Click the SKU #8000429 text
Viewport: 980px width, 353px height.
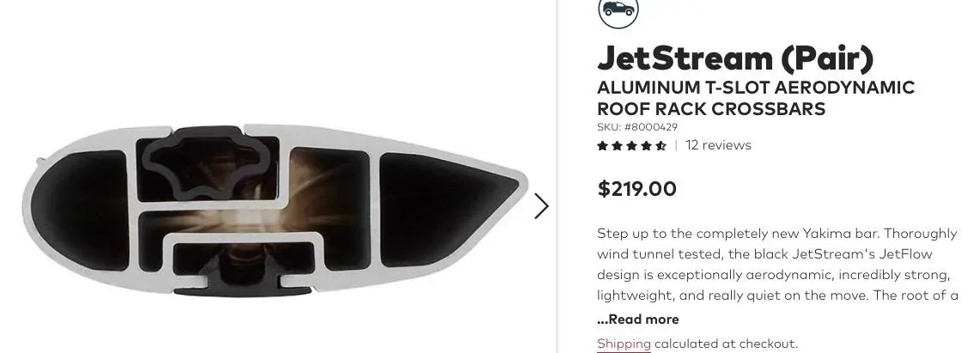tap(637, 127)
